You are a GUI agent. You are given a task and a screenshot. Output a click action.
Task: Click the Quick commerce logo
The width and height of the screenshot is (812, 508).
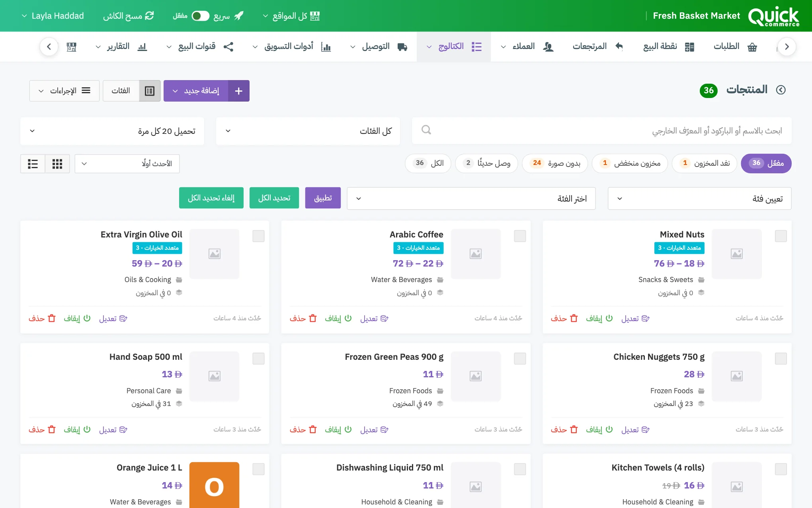click(773, 17)
